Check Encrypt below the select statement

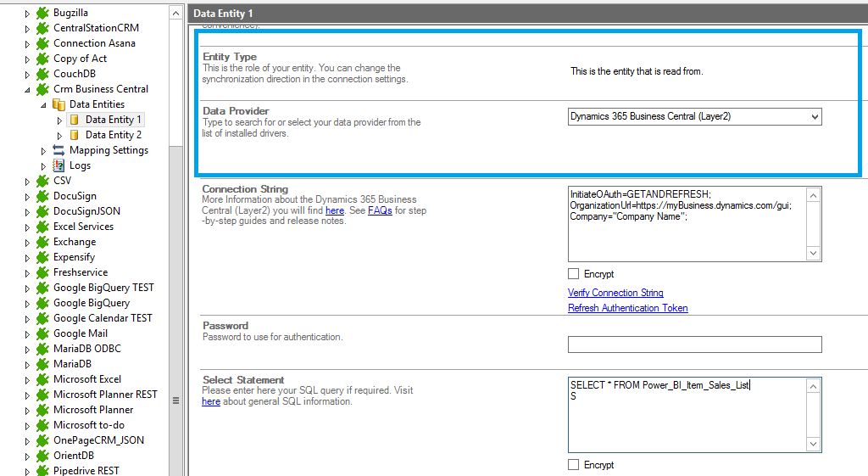pos(574,465)
